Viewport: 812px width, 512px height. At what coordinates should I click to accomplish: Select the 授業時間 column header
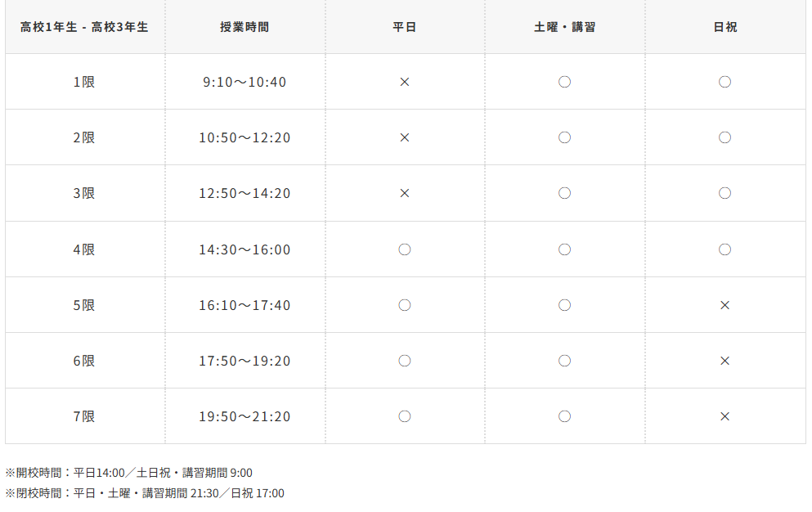pyautogui.click(x=244, y=27)
